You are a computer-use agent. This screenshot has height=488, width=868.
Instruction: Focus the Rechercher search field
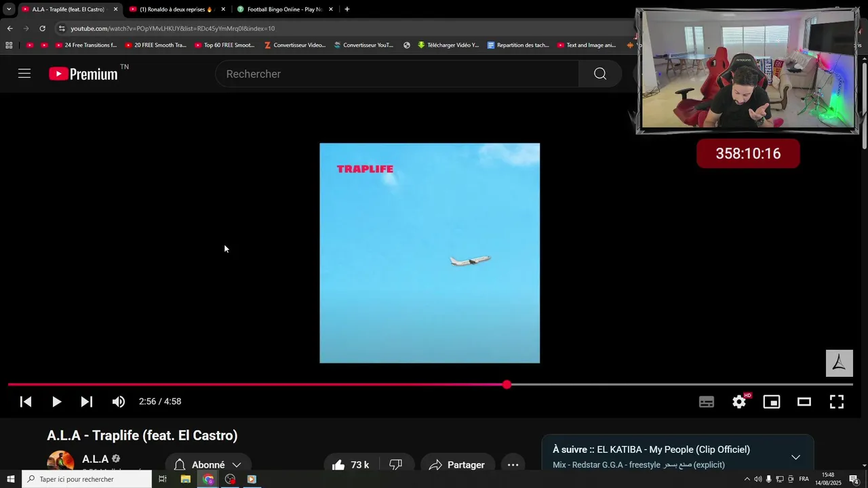397,74
